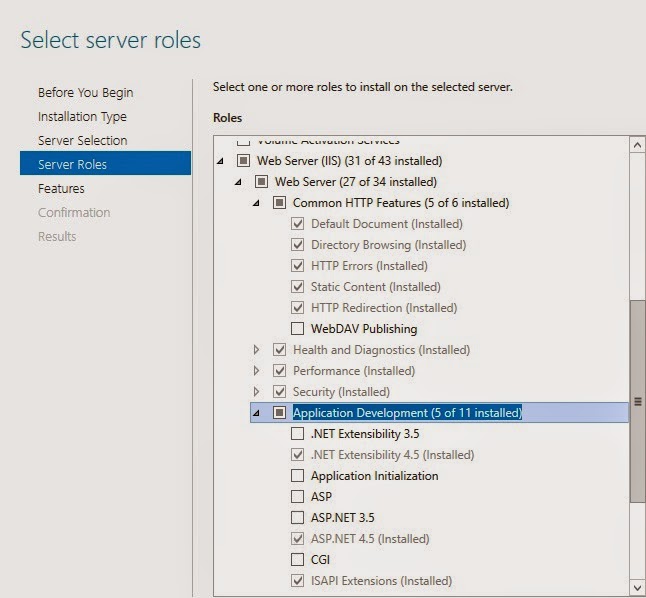Select Application Initialization label

374,476
